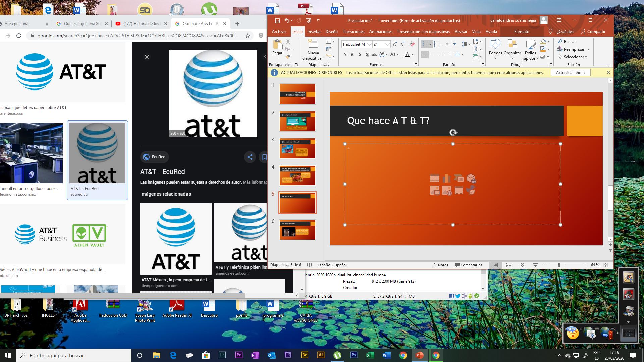The image size is (644, 362).
Task: Open the font size dropdown showing 24
Action: click(x=387, y=44)
